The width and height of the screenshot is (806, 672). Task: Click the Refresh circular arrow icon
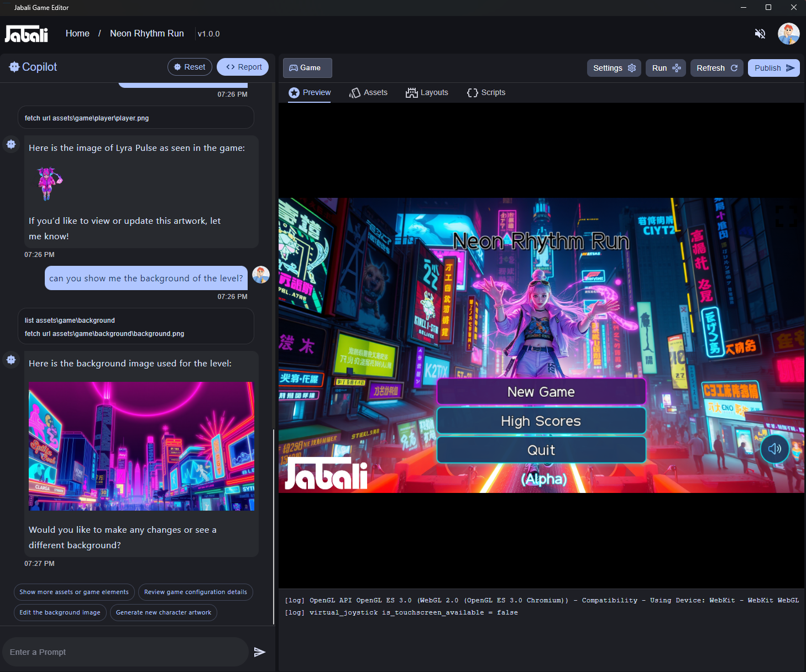pos(734,68)
